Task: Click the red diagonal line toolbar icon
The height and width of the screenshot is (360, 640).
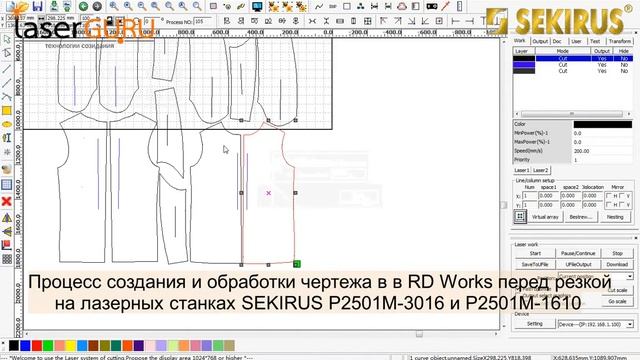Action: coord(446,6)
